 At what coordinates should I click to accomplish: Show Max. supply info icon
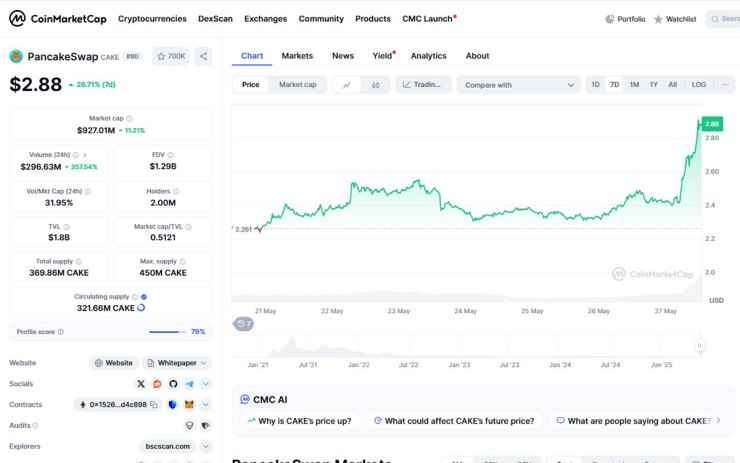tap(183, 261)
